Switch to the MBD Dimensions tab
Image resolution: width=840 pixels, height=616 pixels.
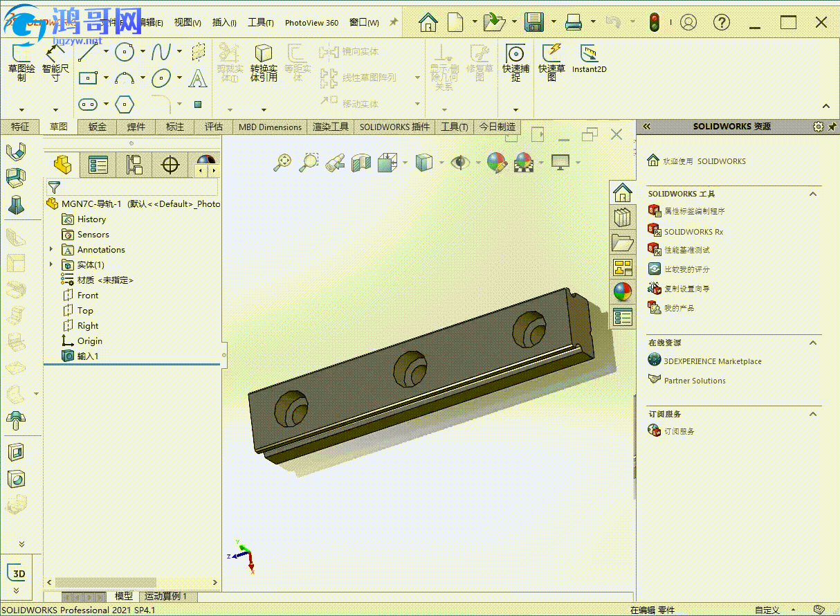[271, 127]
